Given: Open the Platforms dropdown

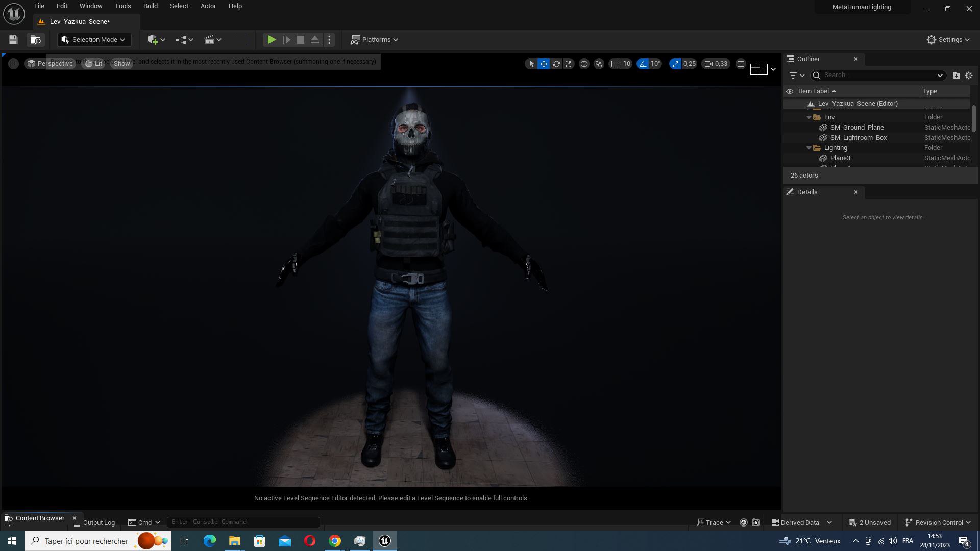Looking at the screenshot, I should tap(374, 40).
